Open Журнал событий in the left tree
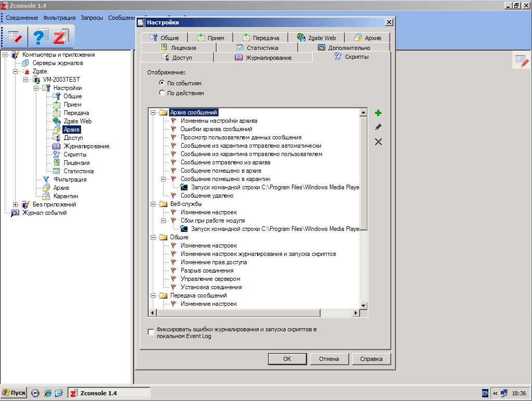This screenshot has width=532, height=401. click(x=45, y=213)
